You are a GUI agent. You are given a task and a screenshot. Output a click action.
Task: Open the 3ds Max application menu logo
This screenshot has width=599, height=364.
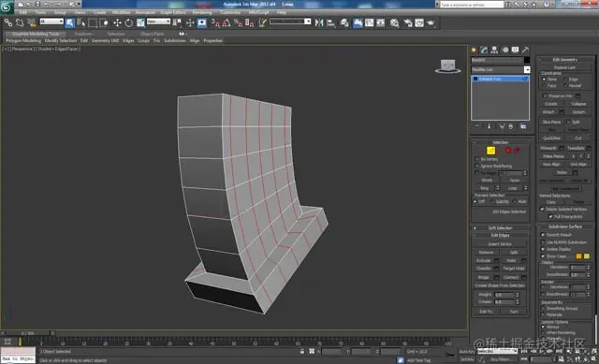tap(7, 7)
